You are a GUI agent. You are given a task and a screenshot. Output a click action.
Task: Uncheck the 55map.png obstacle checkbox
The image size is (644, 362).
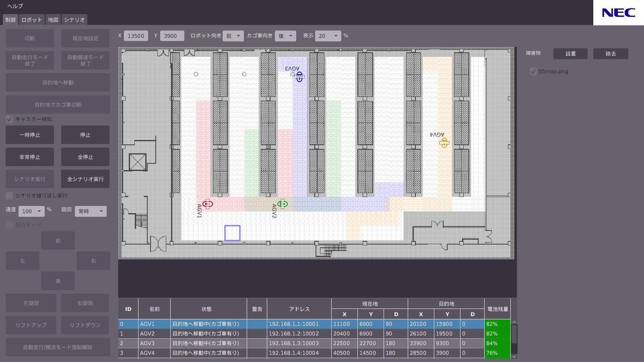click(x=533, y=72)
